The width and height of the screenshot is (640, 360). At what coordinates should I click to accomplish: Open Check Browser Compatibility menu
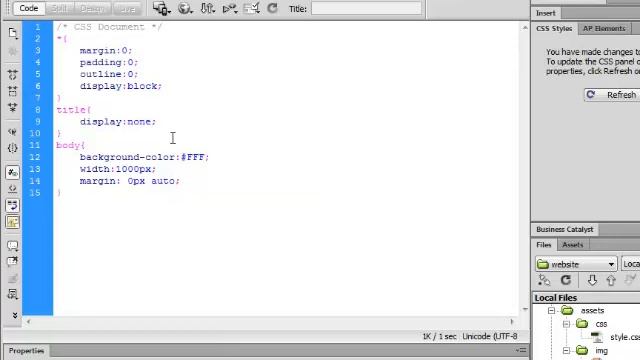click(252, 8)
